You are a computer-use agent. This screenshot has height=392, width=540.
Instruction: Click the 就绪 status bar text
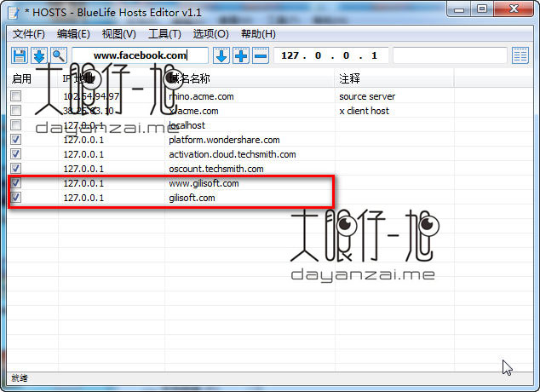(x=20, y=378)
